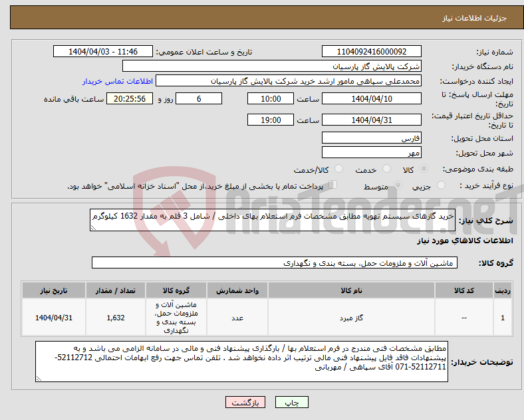Click the response deadline date 1404/04/10
Image resolution: width=524 pixels, height=420 pixels.
click(371, 99)
